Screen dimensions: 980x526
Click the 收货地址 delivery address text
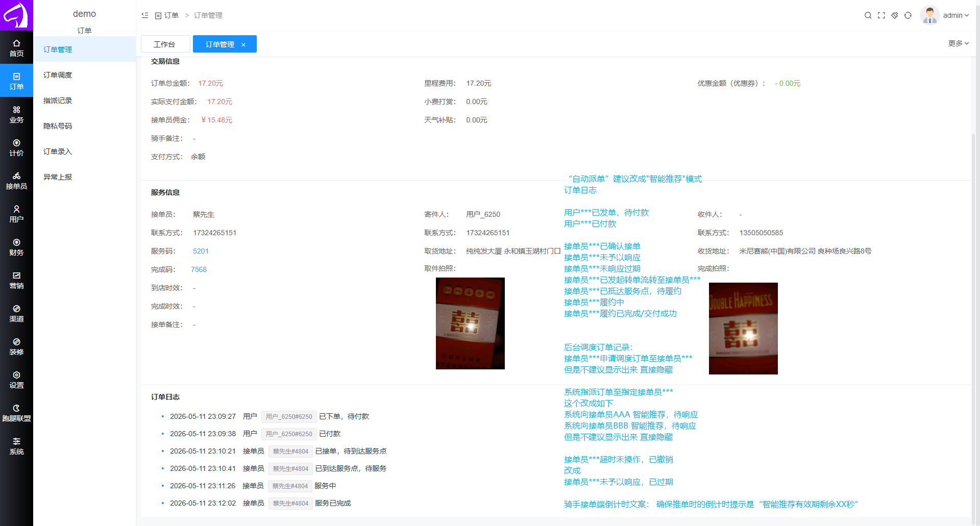pyautogui.click(x=805, y=251)
